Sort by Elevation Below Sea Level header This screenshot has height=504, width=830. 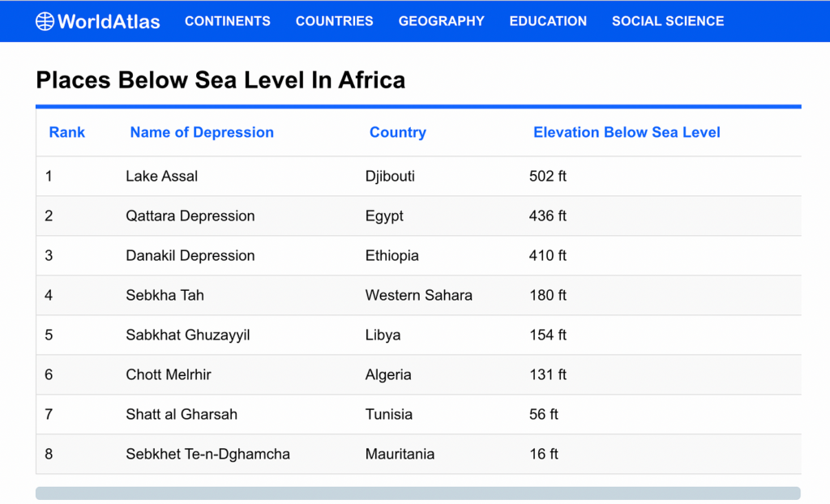pos(627,132)
